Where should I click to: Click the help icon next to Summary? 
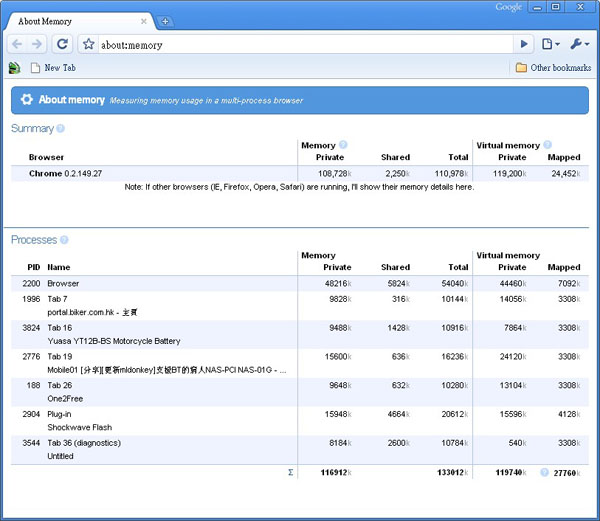[61, 129]
